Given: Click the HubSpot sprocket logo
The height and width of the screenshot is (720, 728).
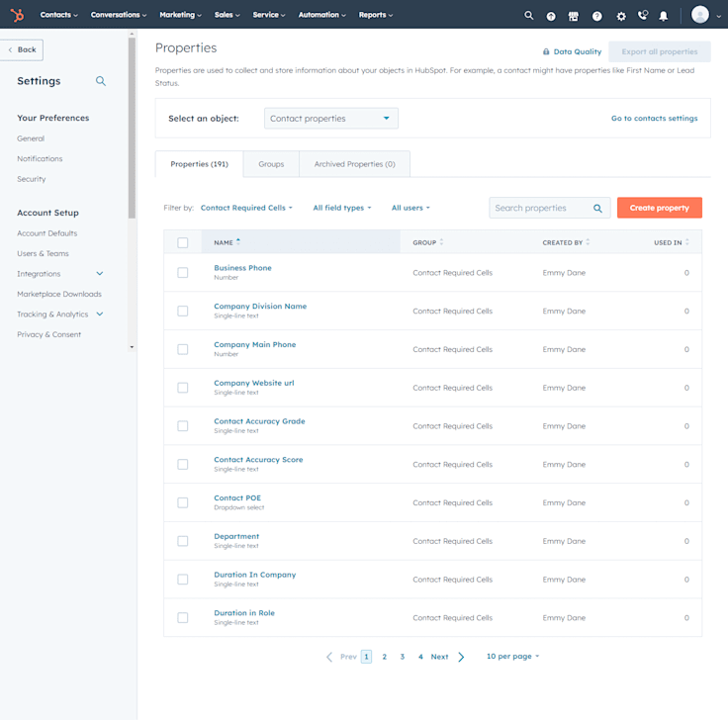Looking at the screenshot, I should click(x=17, y=15).
